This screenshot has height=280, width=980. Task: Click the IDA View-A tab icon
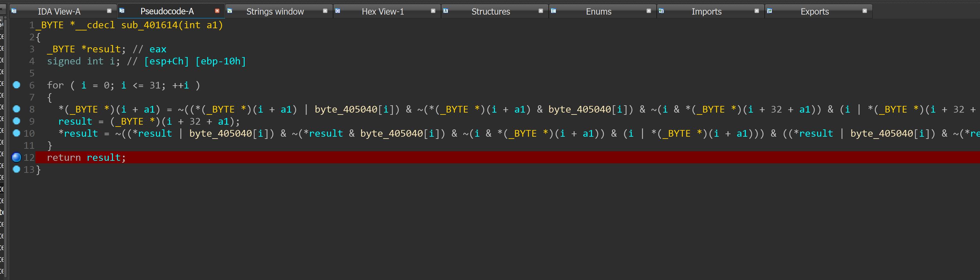[14, 11]
